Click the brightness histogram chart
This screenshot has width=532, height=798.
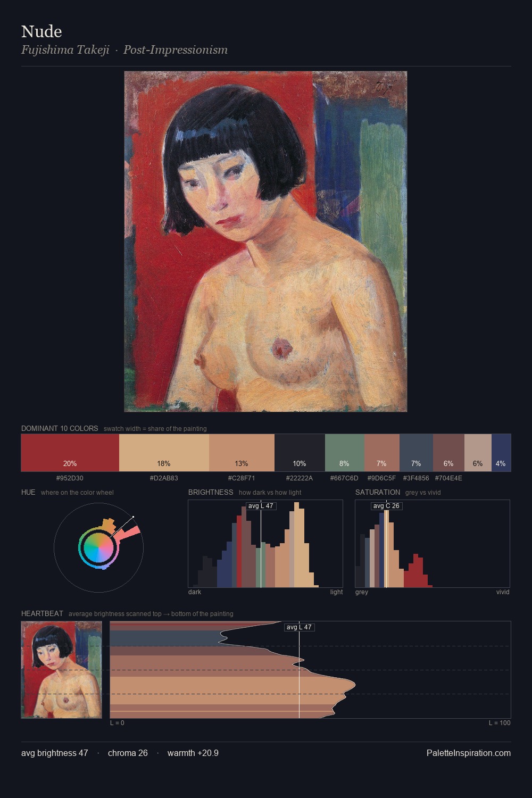point(265,544)
